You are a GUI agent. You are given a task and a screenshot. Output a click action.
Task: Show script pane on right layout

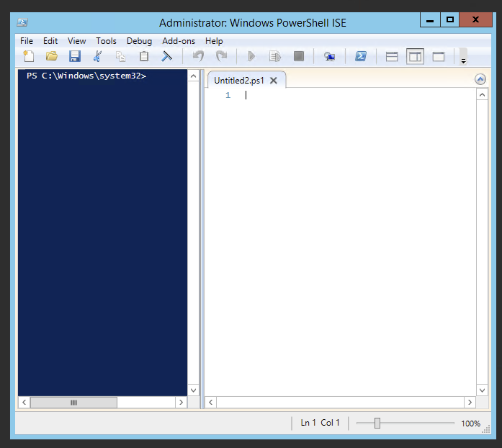[415, 56]
